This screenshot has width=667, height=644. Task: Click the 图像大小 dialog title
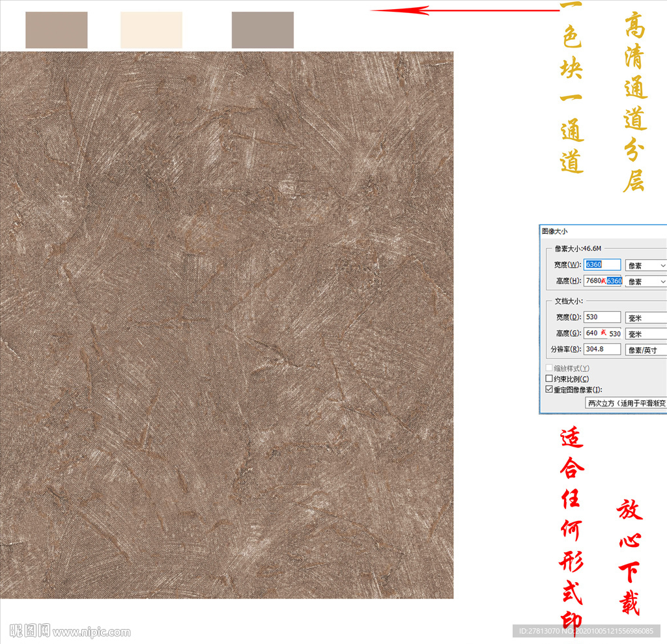point(555,231)
